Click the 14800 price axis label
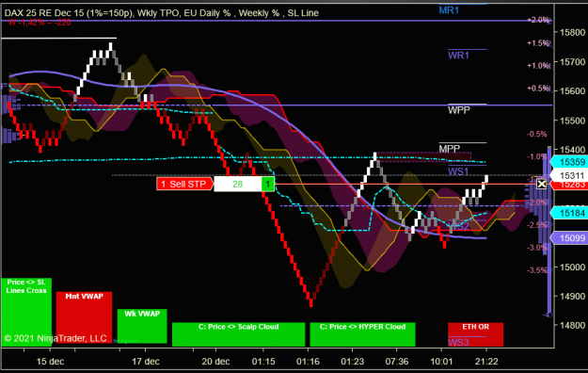 tap(572, 325)
